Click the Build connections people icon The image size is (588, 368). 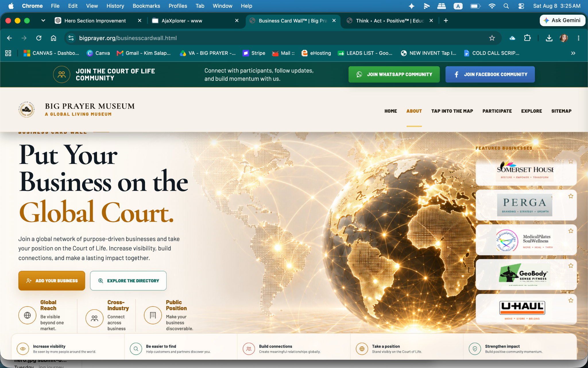249,349
